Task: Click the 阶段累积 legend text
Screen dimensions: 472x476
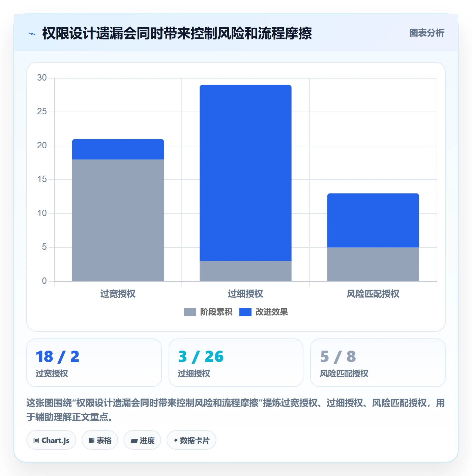Action: pyautogui.click(x=216, y=312)
